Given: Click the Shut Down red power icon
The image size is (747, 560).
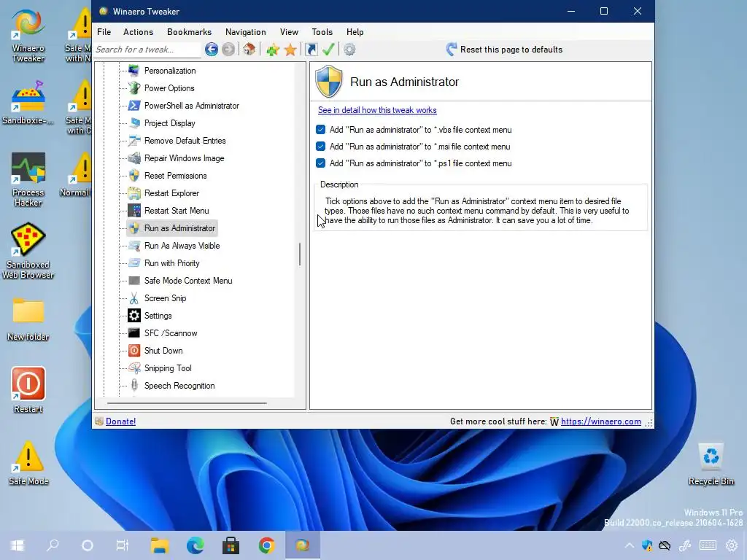Looking at the screenshot, I should pyautogui.click(x=134, y=351).
